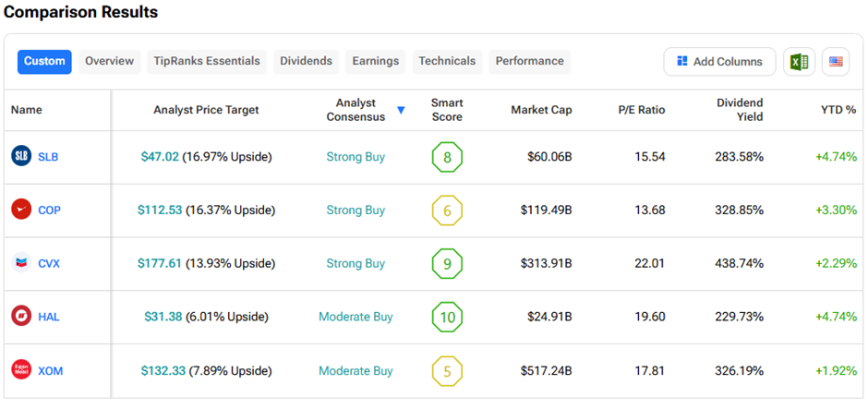Image resolution: width=868 pixels, height=409 pixels.
Task: Open the XOM ticker link
Action: tap(50, 370)
